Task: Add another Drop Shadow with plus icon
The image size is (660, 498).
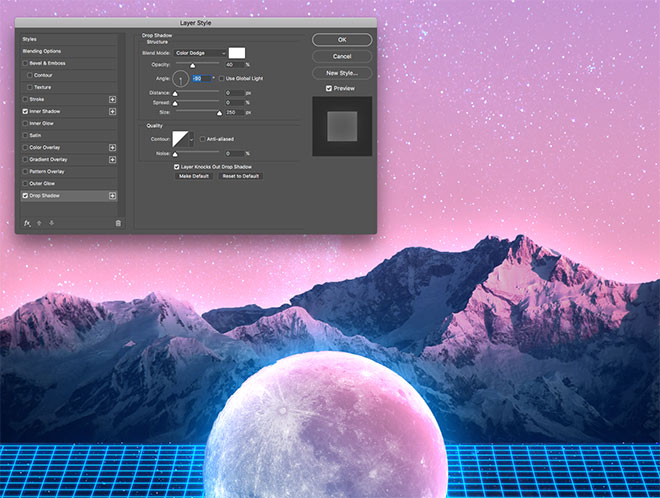Action: point(112,196)
